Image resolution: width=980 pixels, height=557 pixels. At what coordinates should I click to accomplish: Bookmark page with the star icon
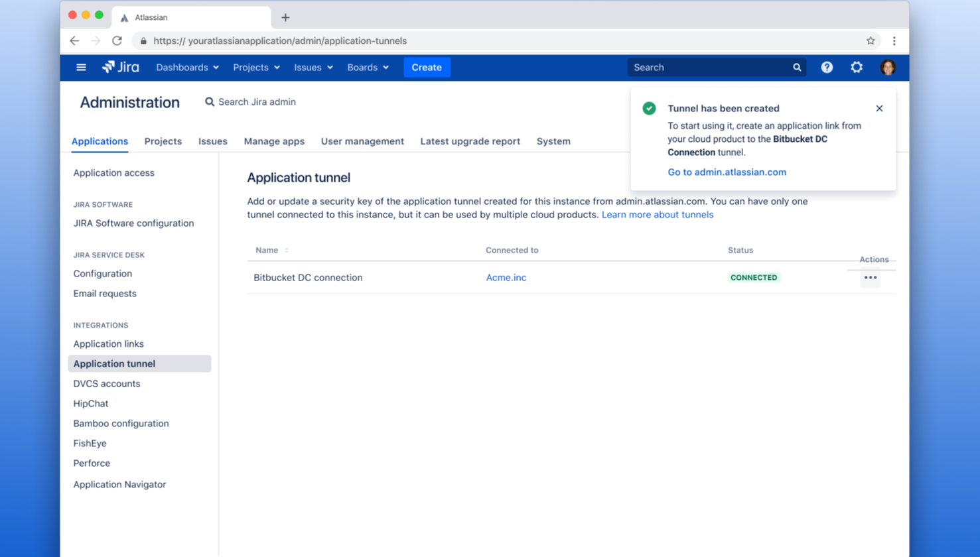(x=871, y=41)
